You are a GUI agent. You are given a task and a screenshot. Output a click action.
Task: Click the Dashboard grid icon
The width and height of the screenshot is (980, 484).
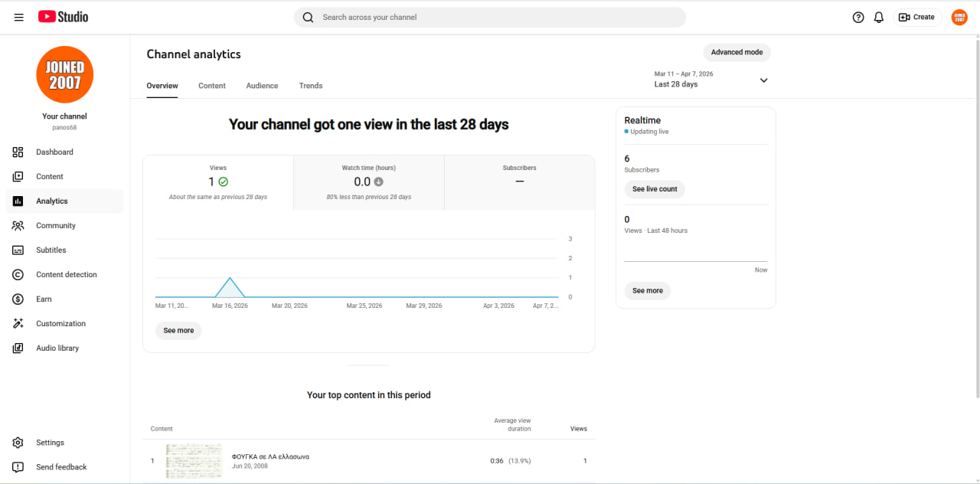click(x=18, y=152)
